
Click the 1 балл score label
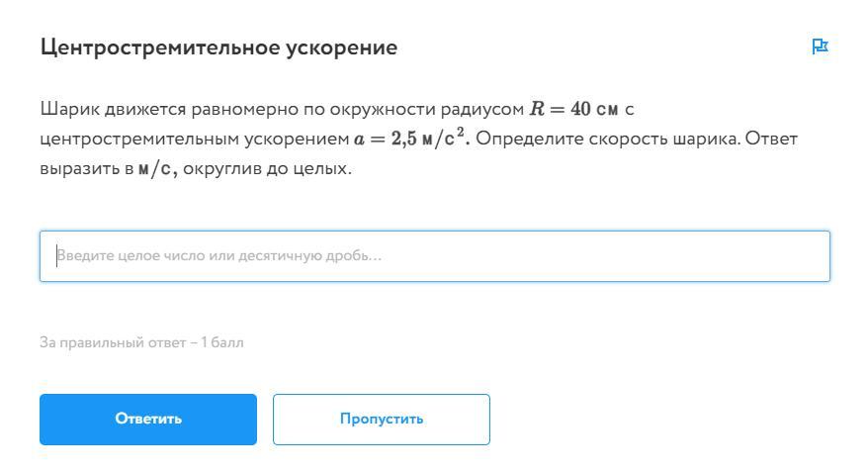point(222,342)
